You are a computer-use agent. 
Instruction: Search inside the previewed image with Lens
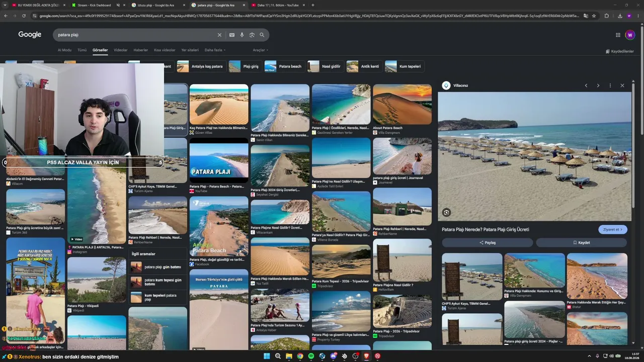pyautogui.click(x=446, y=212)
